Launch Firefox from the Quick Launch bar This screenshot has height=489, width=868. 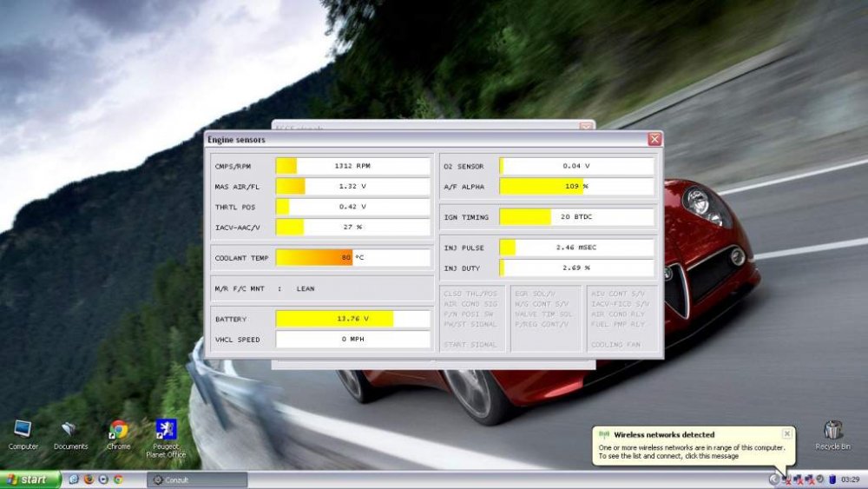point(89,479)
